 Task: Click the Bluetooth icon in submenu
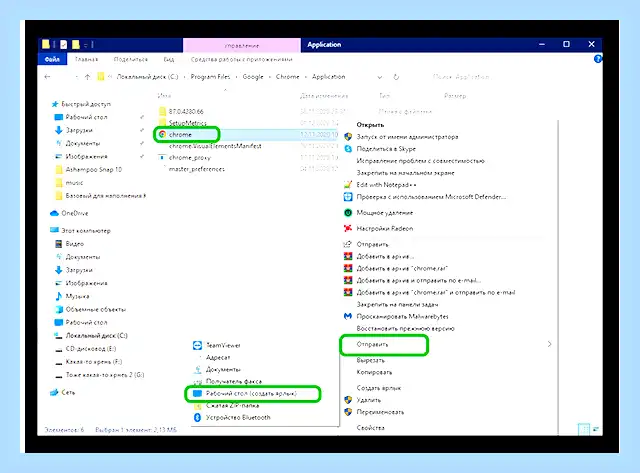[x=197, y=417]
